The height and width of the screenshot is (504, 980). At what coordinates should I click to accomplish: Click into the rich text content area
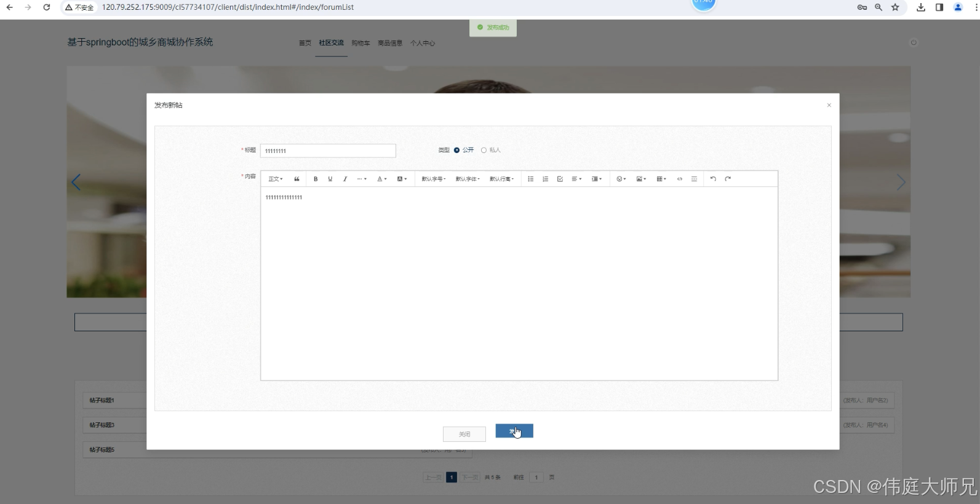[519, 283]
